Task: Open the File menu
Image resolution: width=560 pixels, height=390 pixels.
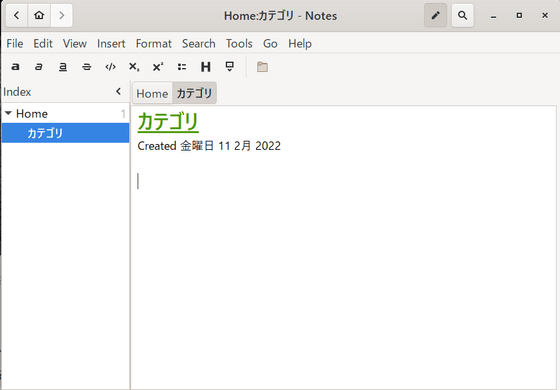Action: (x=15, y=44)
